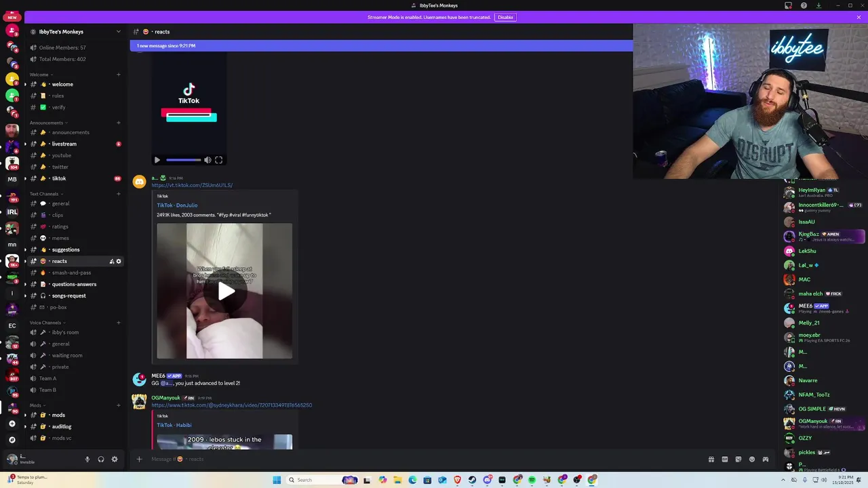The height and width of the screenshot is (488, 868).
Task: Play the DonJulio TikTok video thumbnail
Action: (x=225, y=291)
